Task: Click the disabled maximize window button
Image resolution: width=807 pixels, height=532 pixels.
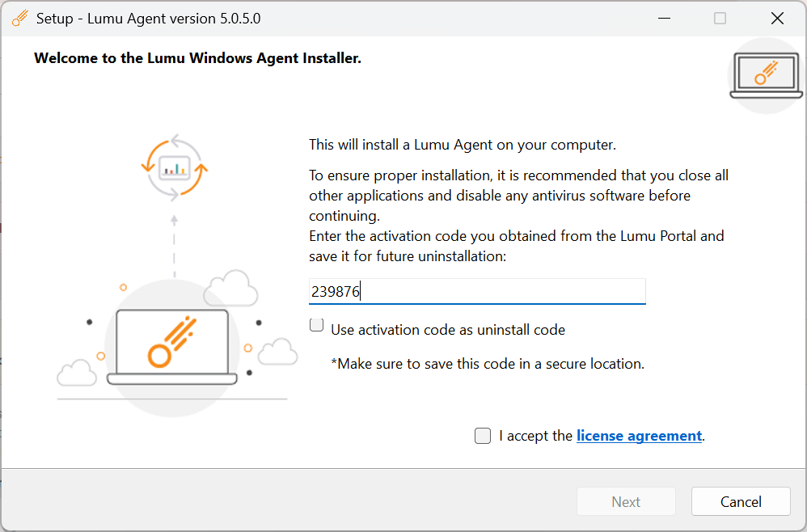Action: click(x=720, y=19)
